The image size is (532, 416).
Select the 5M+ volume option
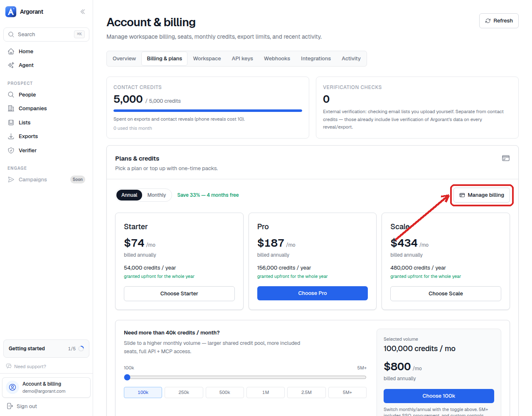(x=347, y=392)
